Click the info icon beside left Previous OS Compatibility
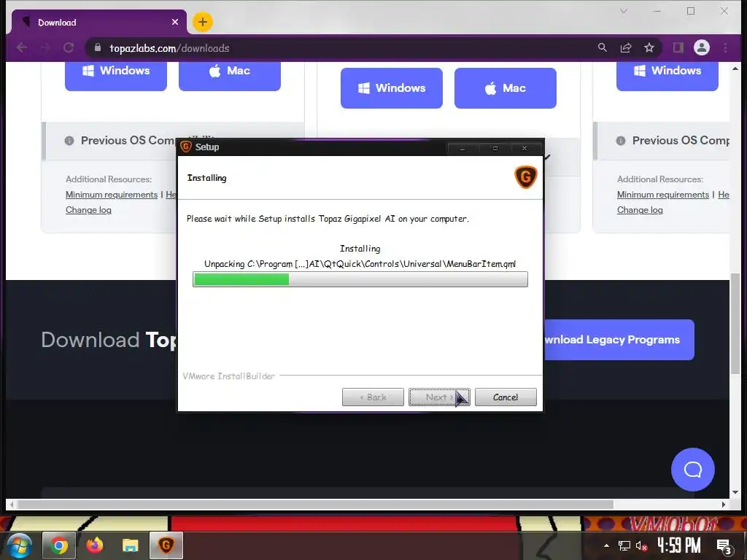The height and width of the screenshot is (560, 747). click(x=69, y=141)
